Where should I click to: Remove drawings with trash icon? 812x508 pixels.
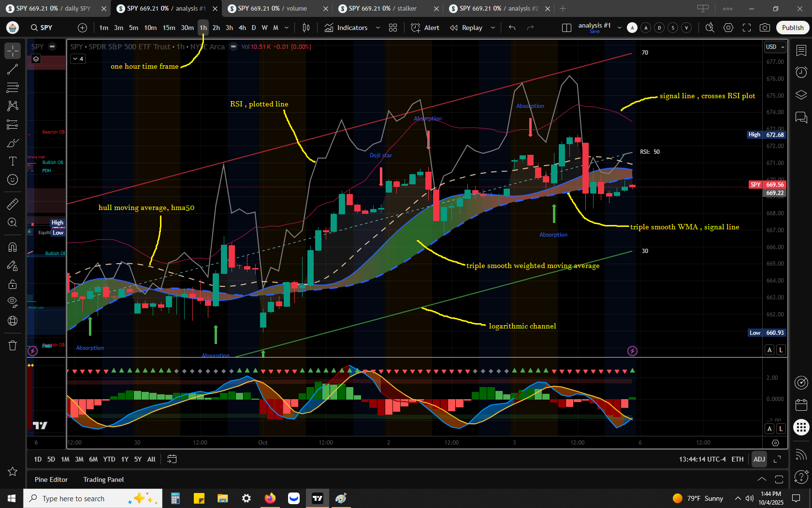(13, 345)
